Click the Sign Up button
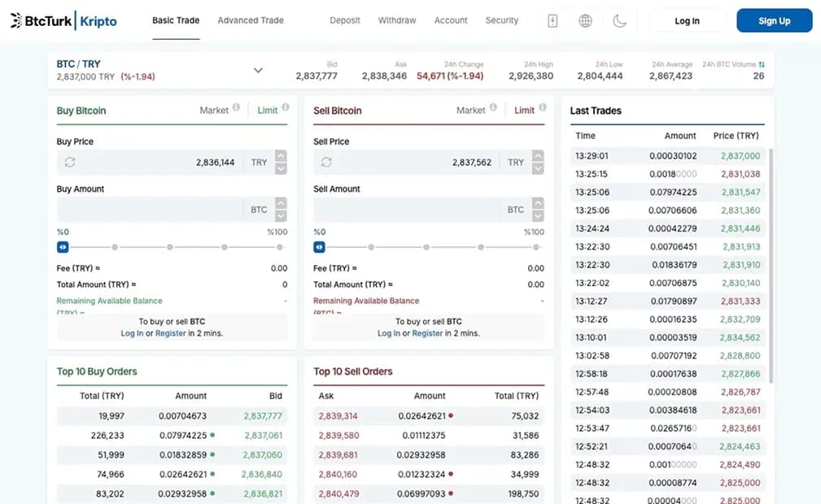 (775, 21)
